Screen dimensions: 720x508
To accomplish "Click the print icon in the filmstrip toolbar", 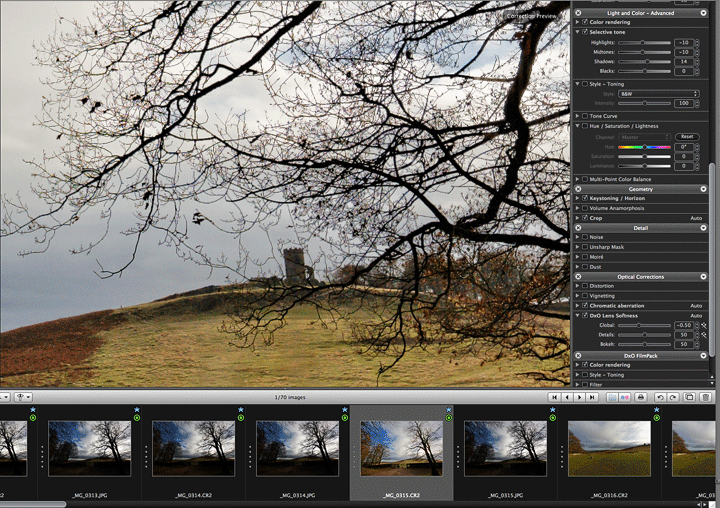I will pos(641,397).
